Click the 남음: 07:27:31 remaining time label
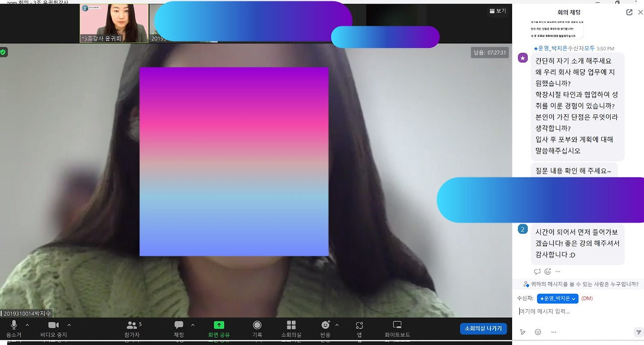This screenshot has height=345, width=644. click(x=490, y=52)
